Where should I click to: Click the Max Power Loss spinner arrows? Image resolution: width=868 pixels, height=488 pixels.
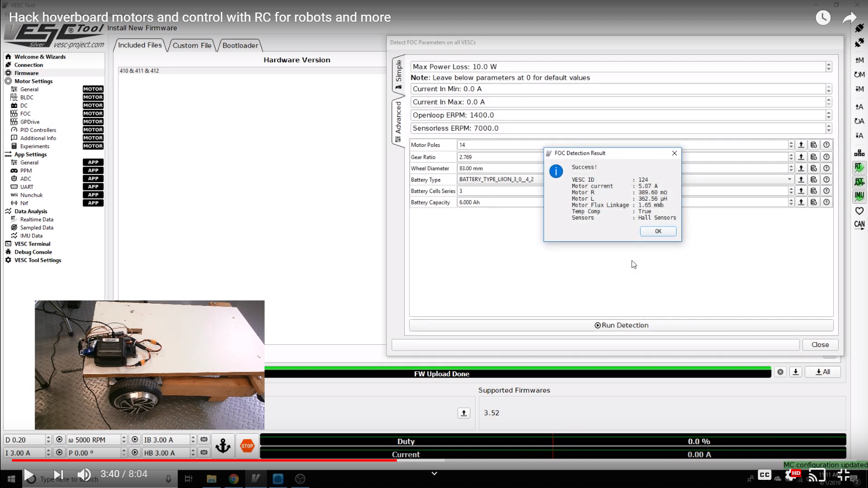(x=828, y=67)
